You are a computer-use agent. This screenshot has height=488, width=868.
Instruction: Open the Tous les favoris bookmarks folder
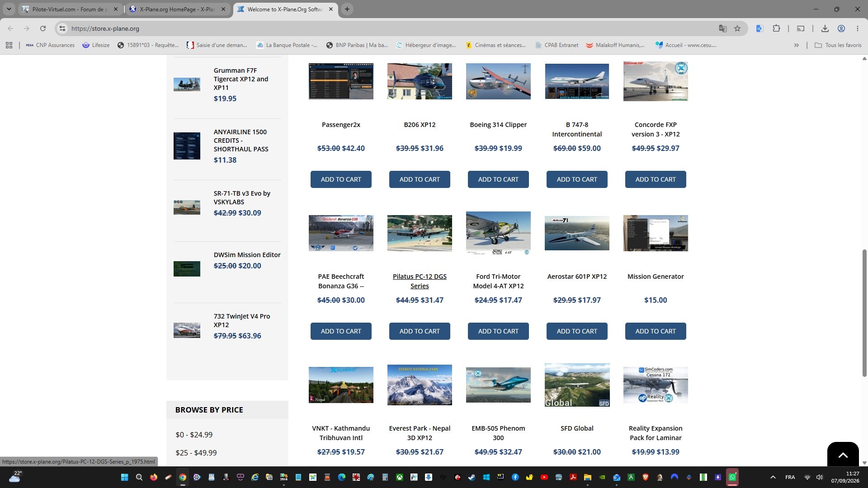click(838, 45)
